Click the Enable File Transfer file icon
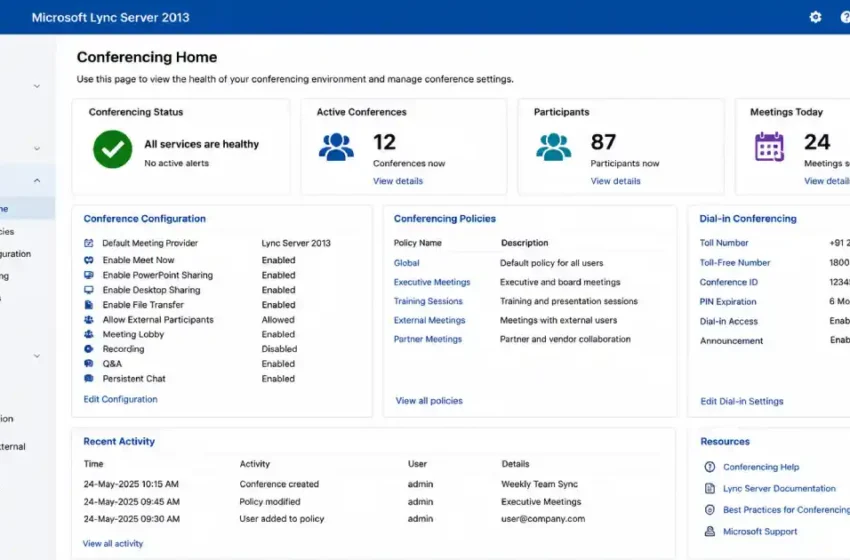 coord(89,305)
